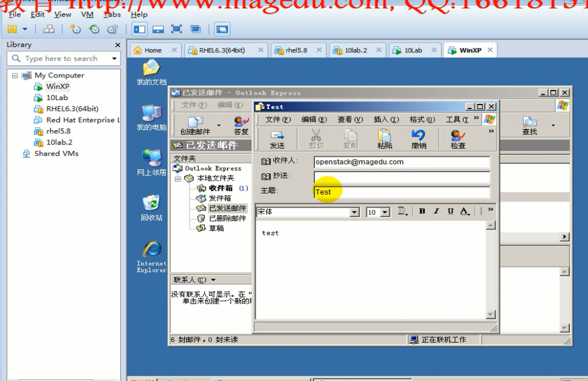Select 收件箱 (Inbox) folder
Image resolution: width=588 pixels, height=381 pixels.
click(220, 188)
